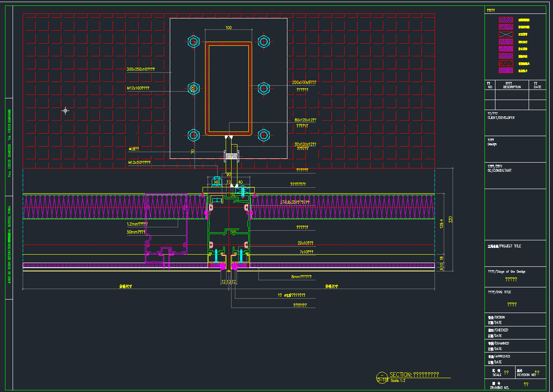Select the bottom-left hex bolt symbol
553x392 pixels.
click(x=193, y=135)
